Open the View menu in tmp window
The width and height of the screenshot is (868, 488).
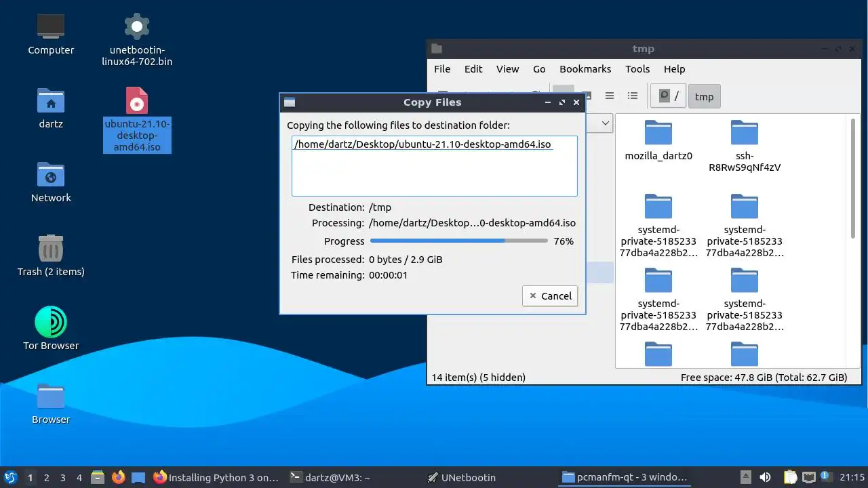507,69
